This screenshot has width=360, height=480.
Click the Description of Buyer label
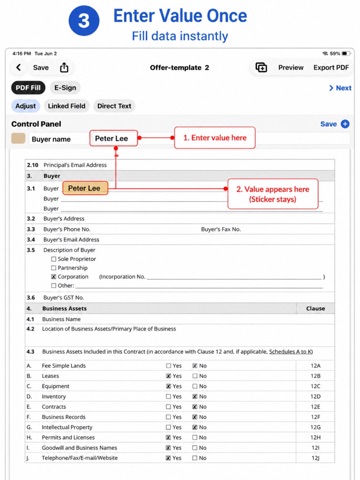point(69,250)
